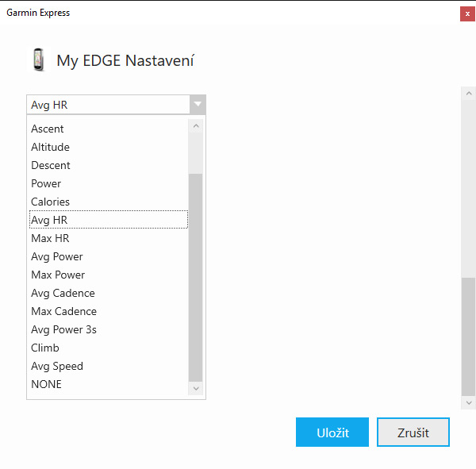Click the dropdown list scrollbar thumb
The image size is (476, 469).
click(195, 278)
